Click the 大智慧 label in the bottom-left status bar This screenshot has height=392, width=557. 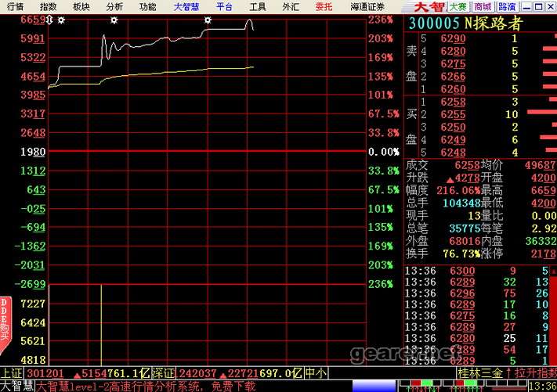(x=17, y=387)
